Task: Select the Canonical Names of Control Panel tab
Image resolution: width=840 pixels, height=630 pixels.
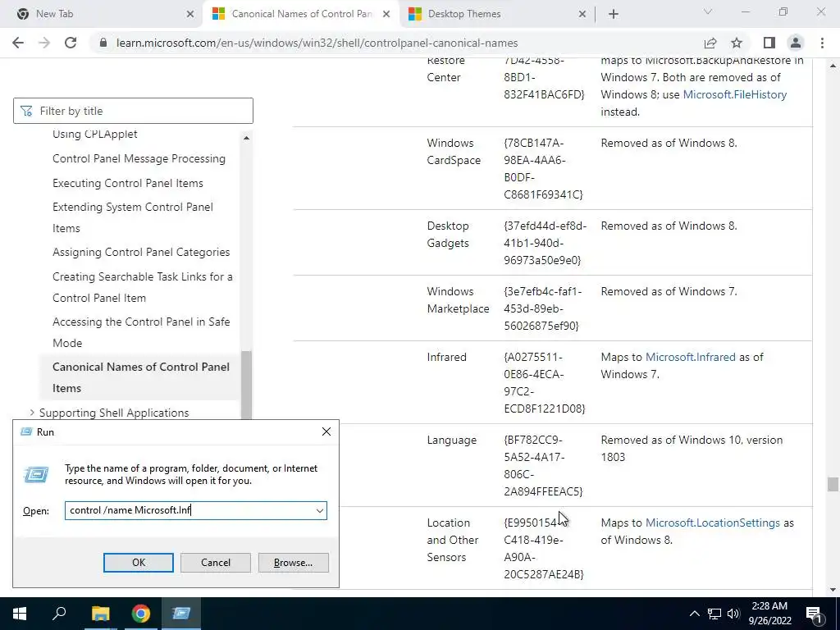Action: tap(301, 14)
